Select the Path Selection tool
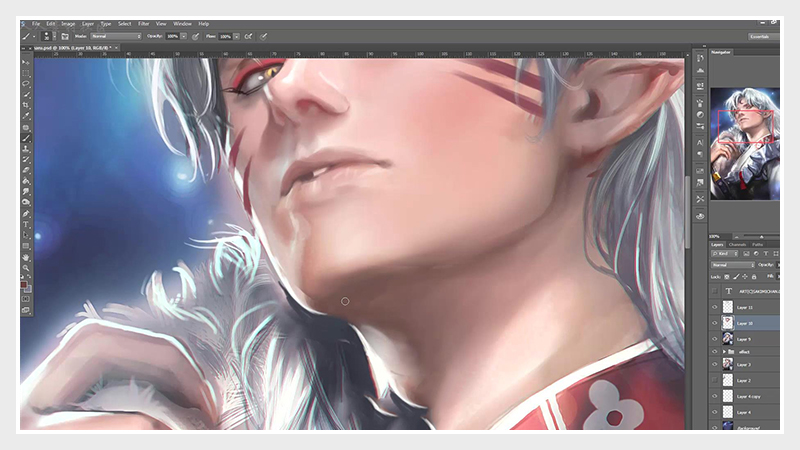Screen dimensions: 800x450 click(x=26, y=235)
